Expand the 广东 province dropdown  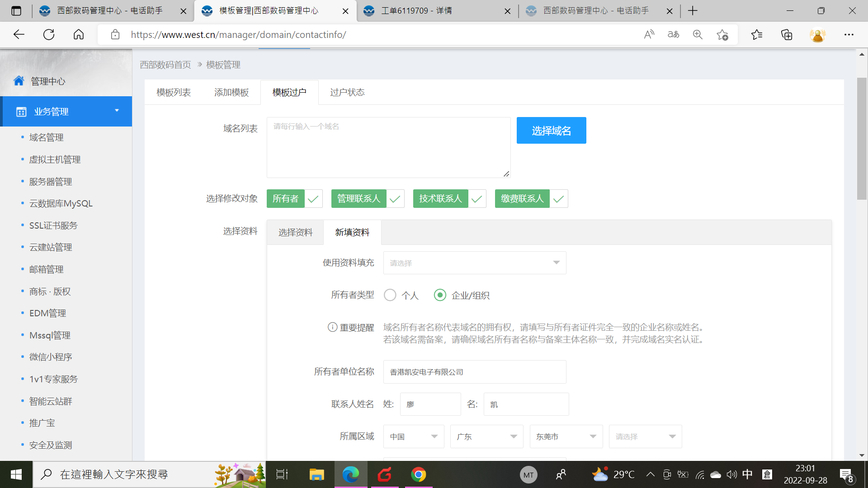point(486,436)
